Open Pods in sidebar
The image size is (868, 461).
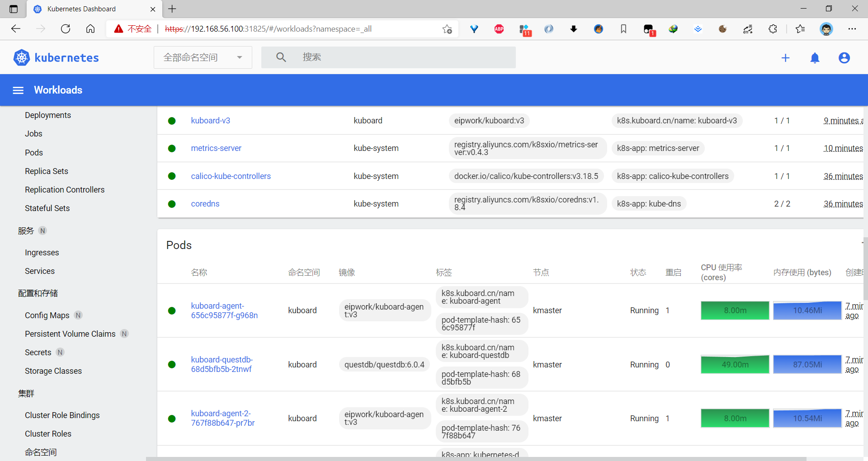click(34, 153)
